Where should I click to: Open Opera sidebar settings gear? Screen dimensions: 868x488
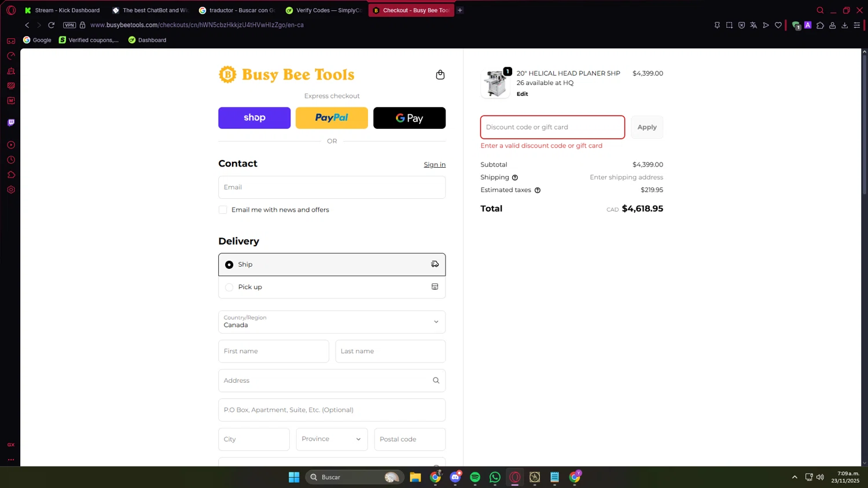click(11, 190)
